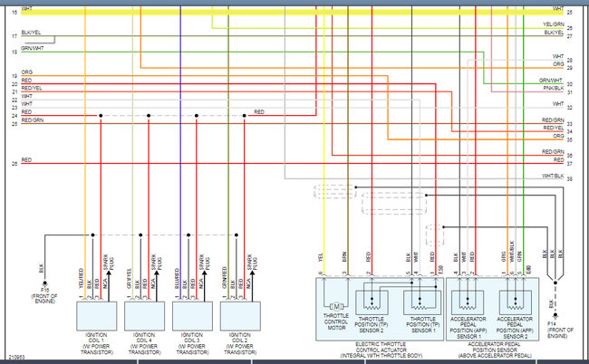The image size is (589, 364).
Task: Select the Ignition Coil 3 component box
Action: click(x=192, y=316)
